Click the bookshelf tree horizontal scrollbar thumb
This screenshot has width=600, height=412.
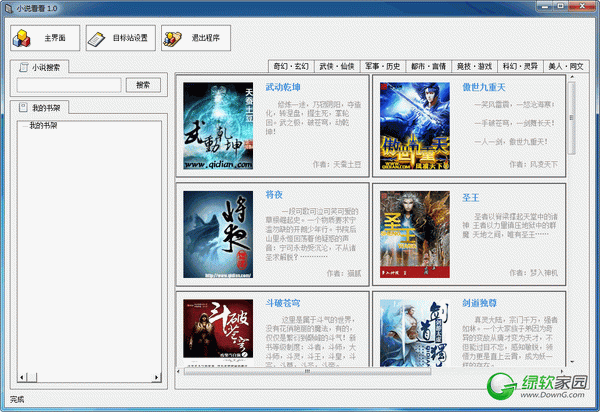pyautogui.click(x=31, y=378)
